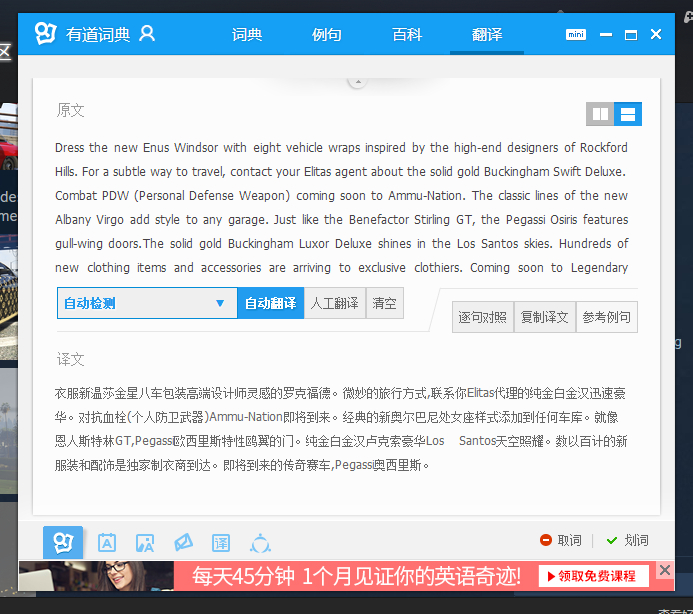Image resolution: width=693 pixels, height=614 pixels.
Task: Open the picture translation icon
Action: point(145,543)
